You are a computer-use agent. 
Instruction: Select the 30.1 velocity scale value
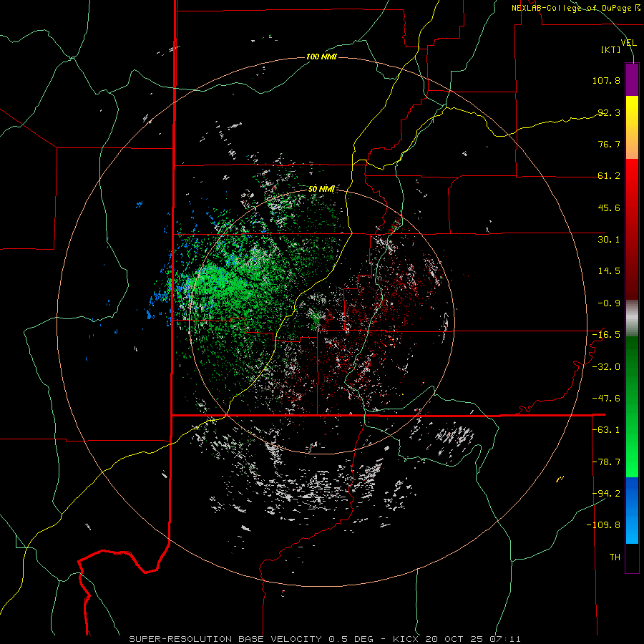[609, 240]
